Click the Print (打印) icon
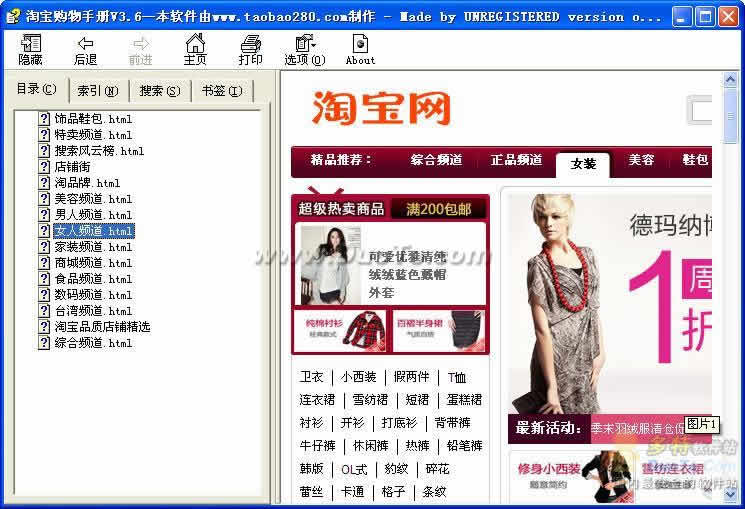The height and width of the screenshot is (509, 745). click(x=250, y=49)
